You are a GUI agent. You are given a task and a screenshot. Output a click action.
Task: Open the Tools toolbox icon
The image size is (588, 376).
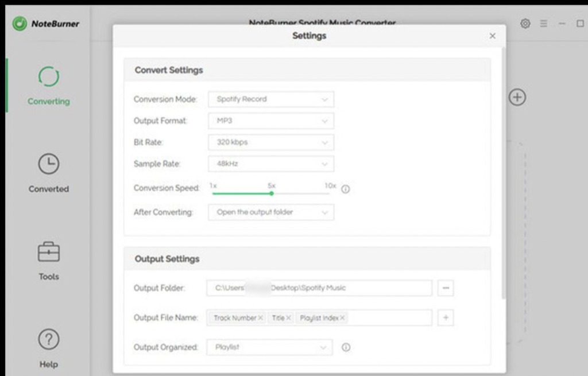click(x=48, y=252)
